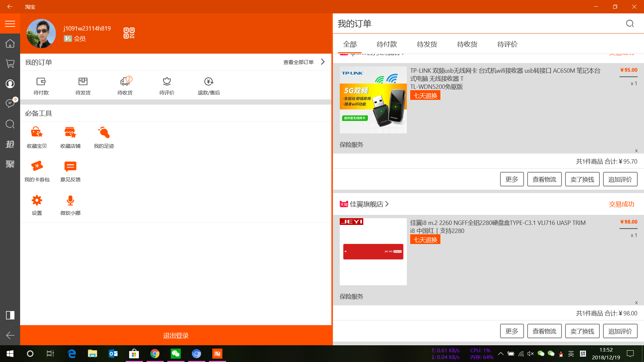The height and width of the screenshot is (362, 644).
Task: Switch to the 待付款 tab
Action: tap(387, 44)
